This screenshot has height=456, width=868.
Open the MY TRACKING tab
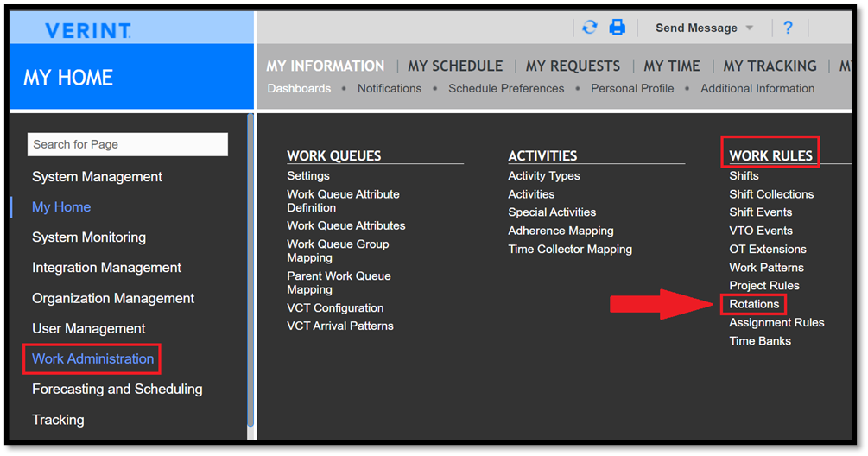pos(770,66)
